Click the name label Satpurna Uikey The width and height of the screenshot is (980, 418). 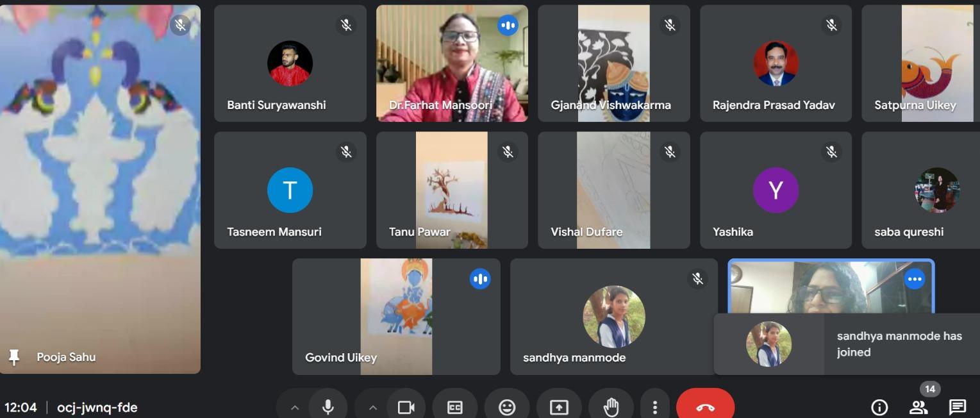(x=915, y=105)
